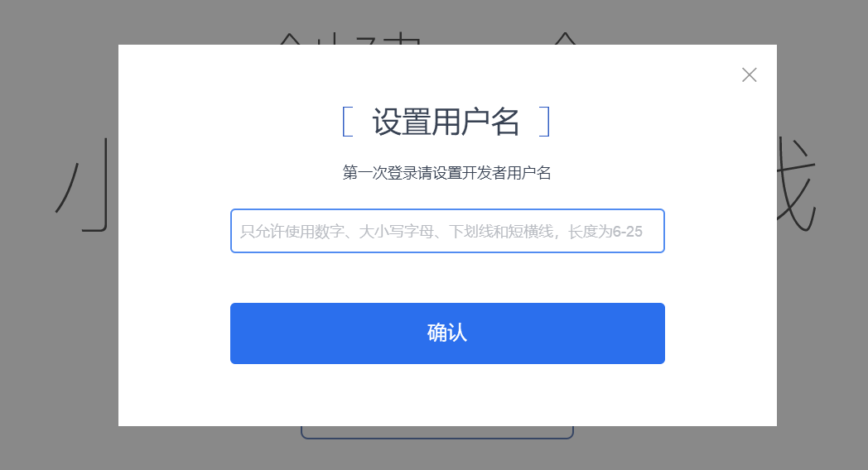
Task: Click background peak glyph above dialog's top-right
Action: pyautogui.click(x=565, y=39)
